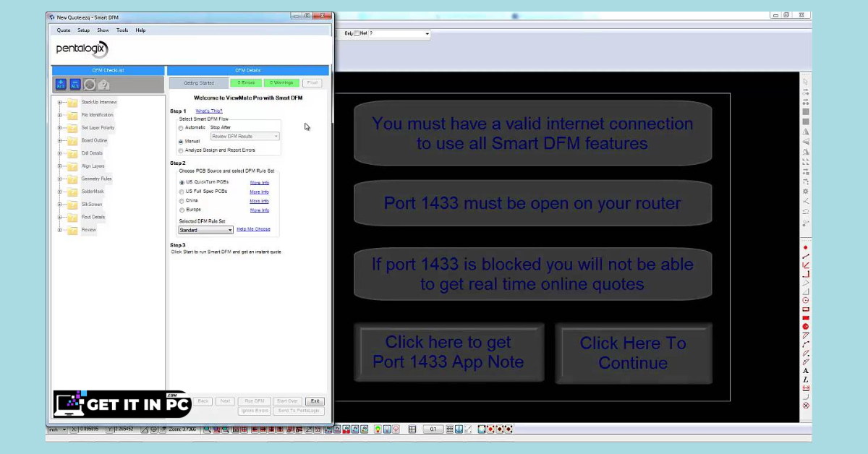This screenshot has width=868, height=454.
Task: Click the circular refresh icon in DFM CheckList toolbar
Action: coord(90,85)
